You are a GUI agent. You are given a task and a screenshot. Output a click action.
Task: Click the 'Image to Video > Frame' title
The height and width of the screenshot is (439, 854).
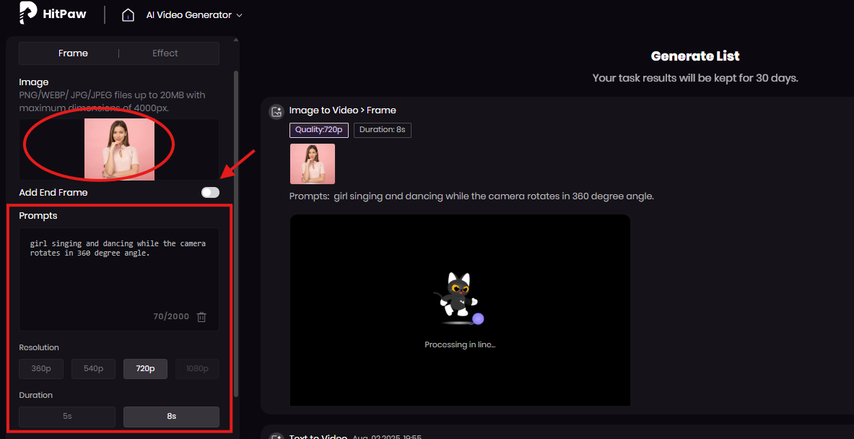[343, 111]
